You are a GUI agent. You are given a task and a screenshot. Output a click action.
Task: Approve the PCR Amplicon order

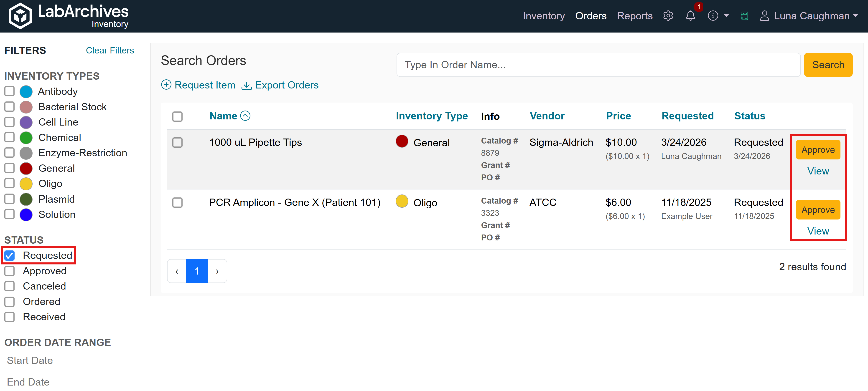(818, 210)
